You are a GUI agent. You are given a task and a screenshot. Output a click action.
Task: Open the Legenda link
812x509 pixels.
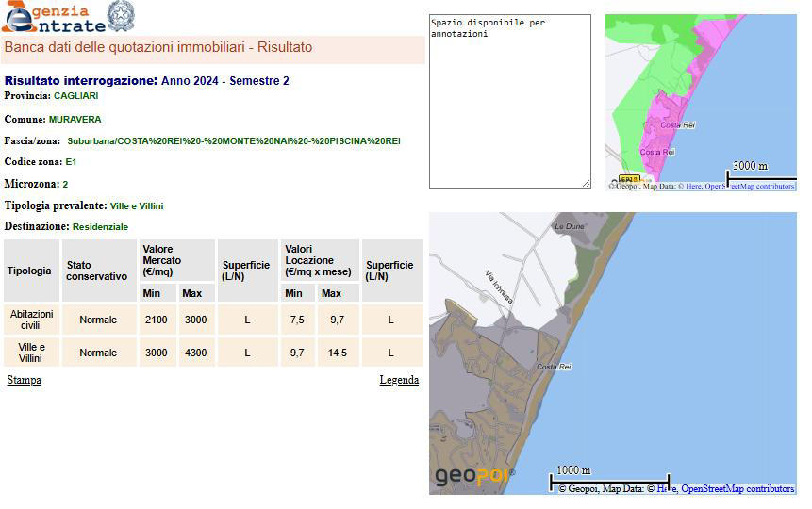click(x=399, y=380)
